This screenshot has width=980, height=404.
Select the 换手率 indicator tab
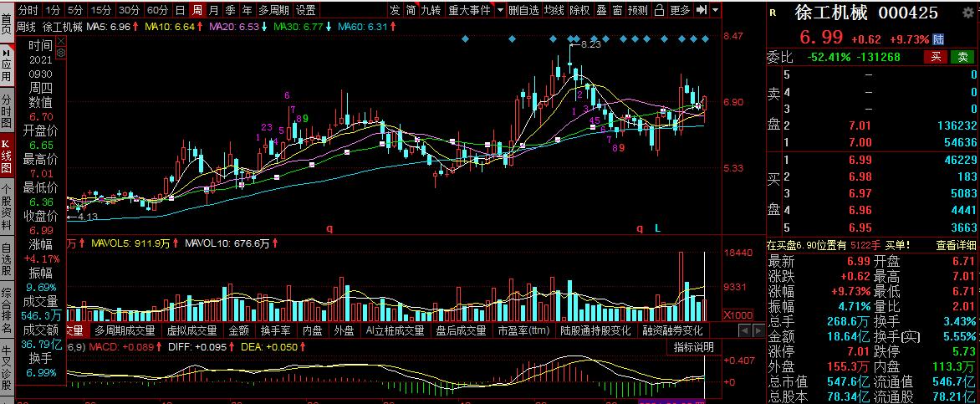pyautogui.click(x=276, y=331)
